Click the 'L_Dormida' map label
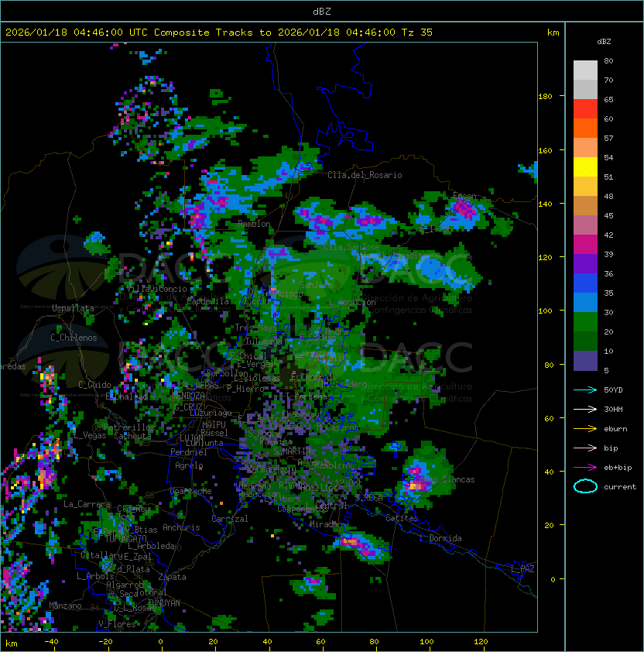This screenshot has height=652, width=644. [440, 538]
